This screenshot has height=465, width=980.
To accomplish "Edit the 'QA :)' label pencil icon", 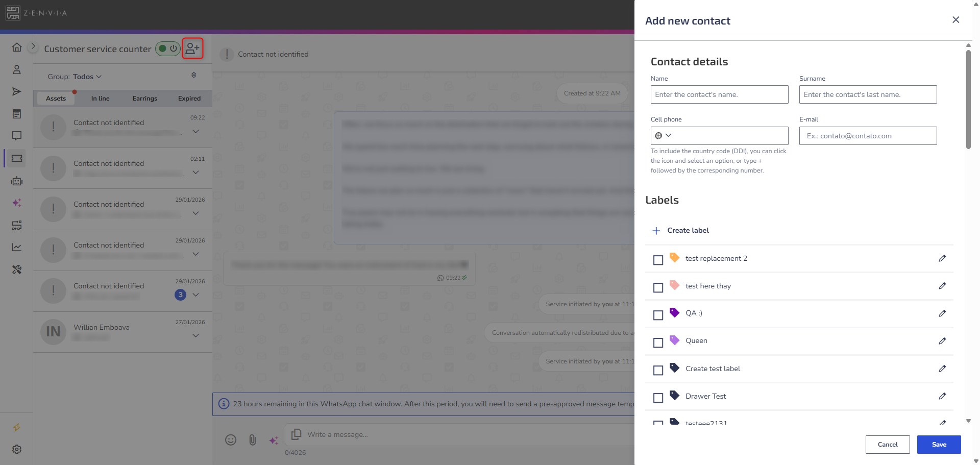I will (x=942, y=313).
